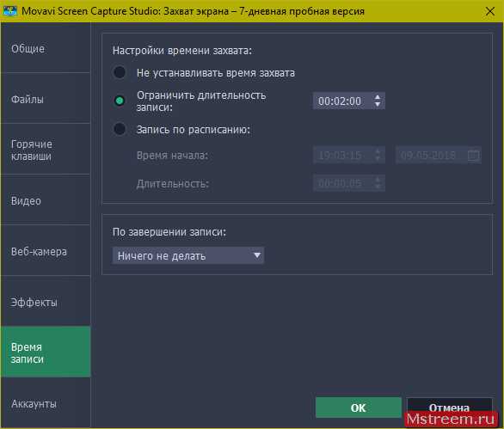Select 'Запись по расписанию' radio option

(x=120, y=129)
